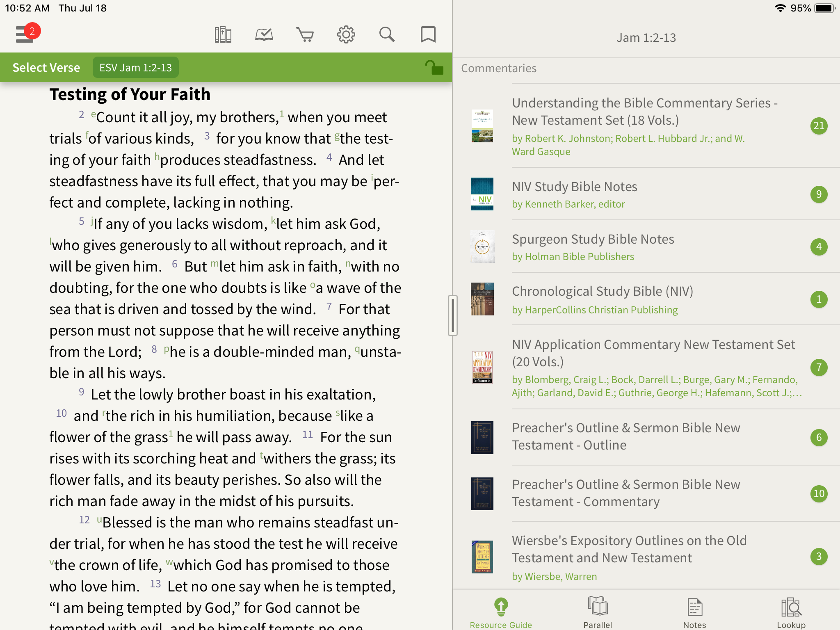Tap footnote 1 after brothers
Viewport: 840px width, 630px height.
click(x=282, y=114)
